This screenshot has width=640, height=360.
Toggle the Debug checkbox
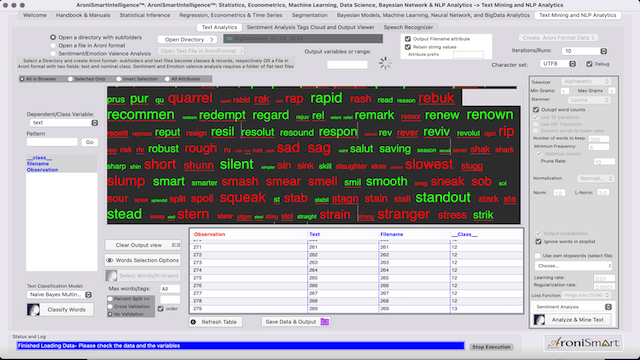point(589,64)
